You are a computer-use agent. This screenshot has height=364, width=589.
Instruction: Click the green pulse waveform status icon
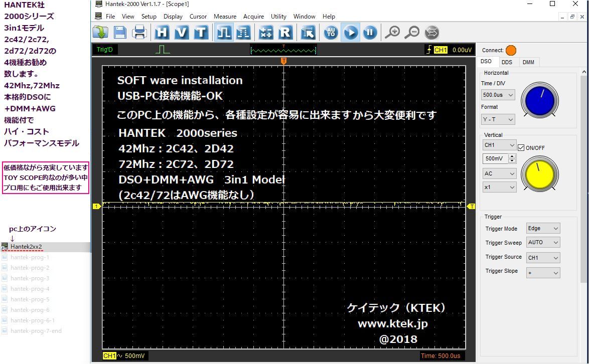(163, 50)
